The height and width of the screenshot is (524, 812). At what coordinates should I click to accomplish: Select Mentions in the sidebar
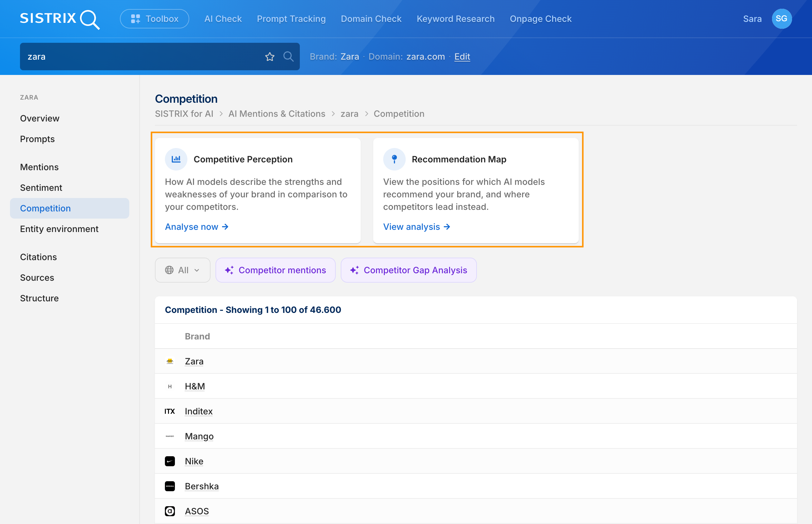(x=39, y=167)
